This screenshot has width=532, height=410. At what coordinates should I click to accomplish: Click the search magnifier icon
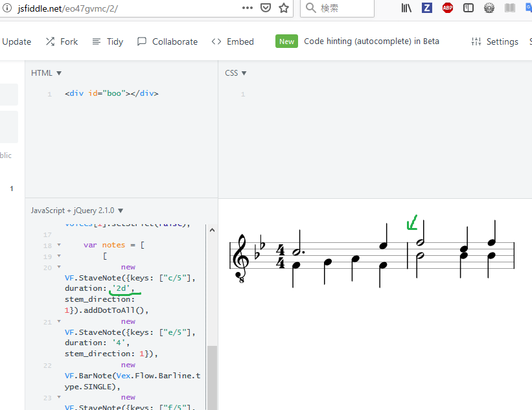coord(311,8)
